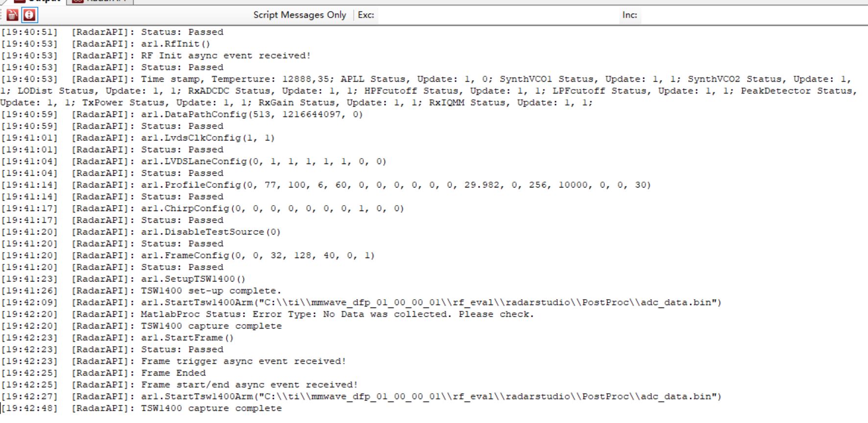The height and width of the screenshot is (423, 868).
Task: Select the MatlabProc Status error line
Action: click(x=267, y=314)
